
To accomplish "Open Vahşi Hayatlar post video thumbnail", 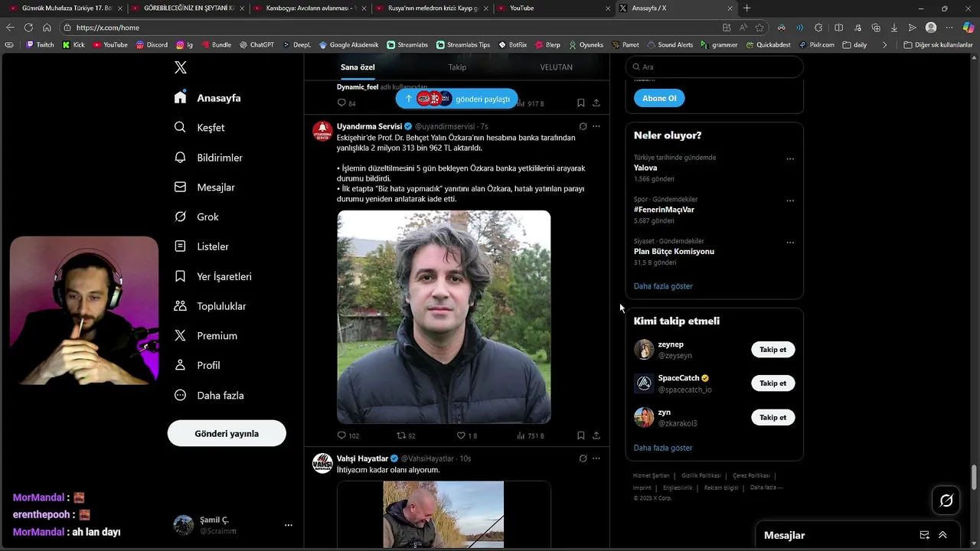I will [x=444, y=514].
